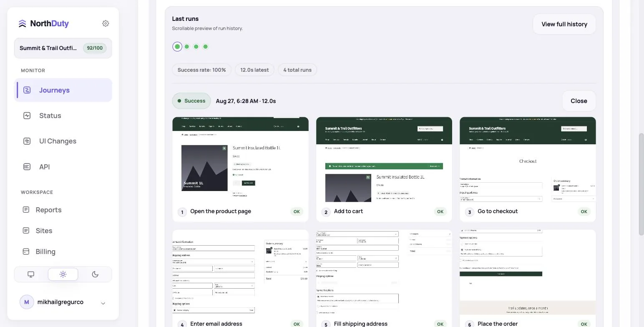Image resolution: width=644 pixels, height=327 pixels.
Task: Switch to system theme monitor icon
Action: pyautogui.click(x=31, y=274)
